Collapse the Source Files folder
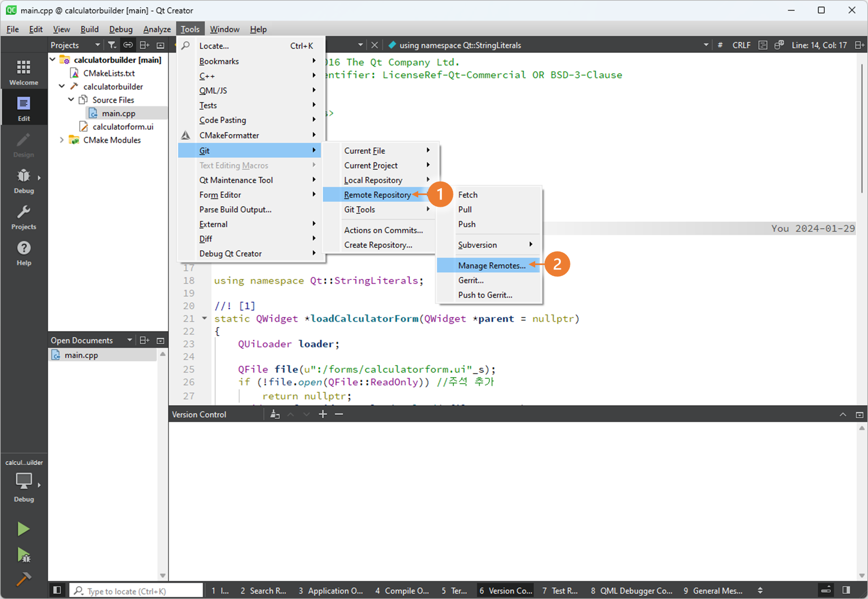Screen dimensions: 868x599 coord(71,99)
